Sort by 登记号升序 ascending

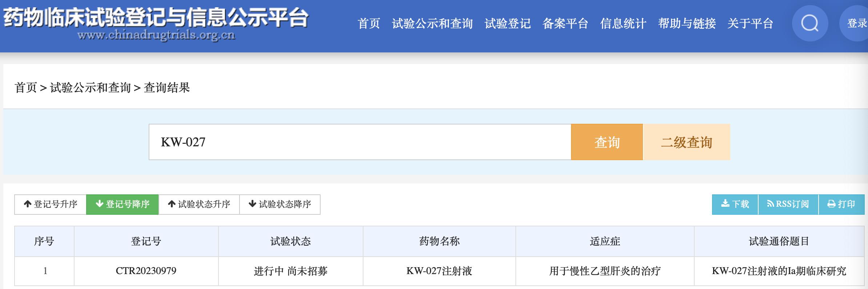51,204
